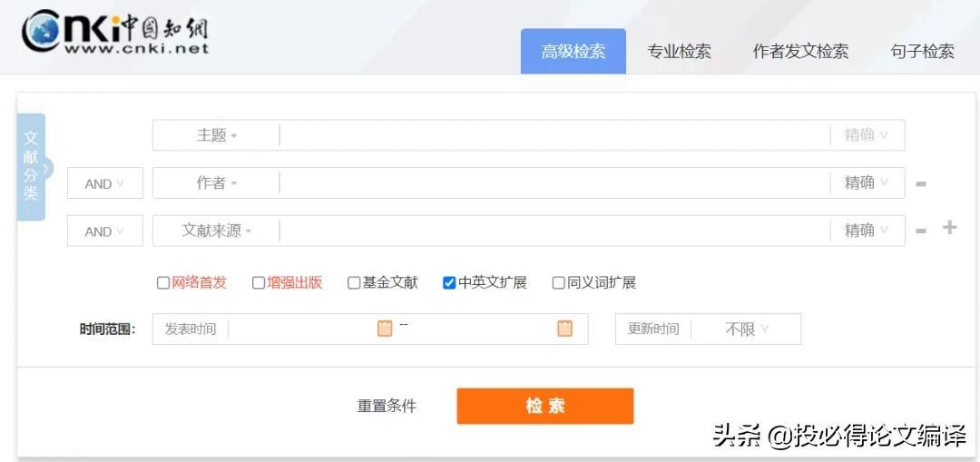Toggle the 网络首发 checkbox
This screenshot has height=462, width=980.
point(163,283)
